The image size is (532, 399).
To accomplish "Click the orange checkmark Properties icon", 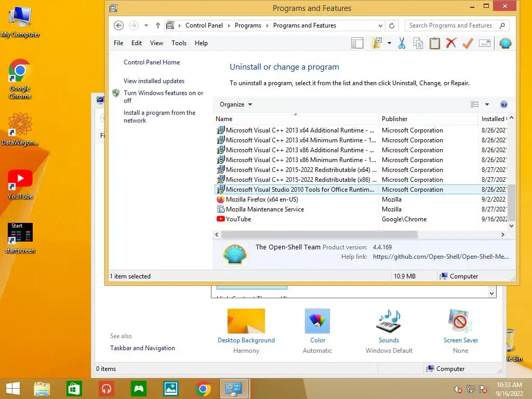I will coord(468,43).
